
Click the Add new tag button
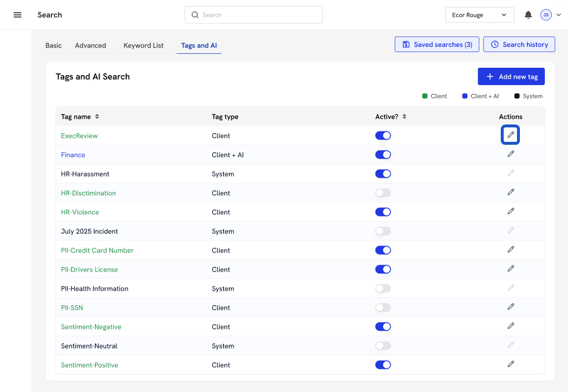(511, 76)
